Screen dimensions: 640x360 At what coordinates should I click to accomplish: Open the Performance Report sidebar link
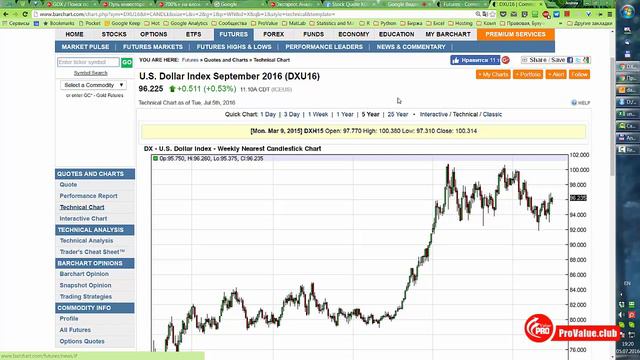(89, 196)
